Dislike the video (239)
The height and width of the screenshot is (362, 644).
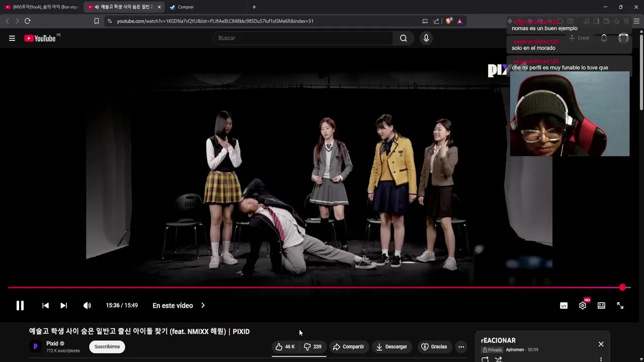tap(313, 346)
